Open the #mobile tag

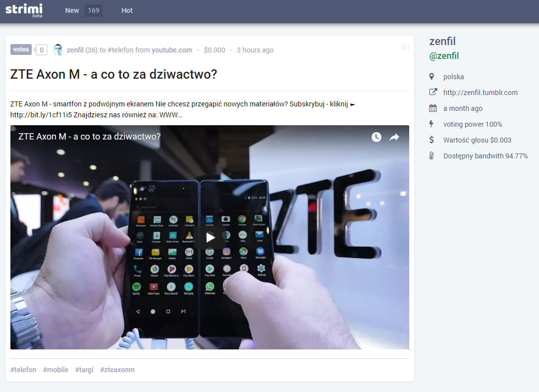pyautogui.click(x=55, y=370)
